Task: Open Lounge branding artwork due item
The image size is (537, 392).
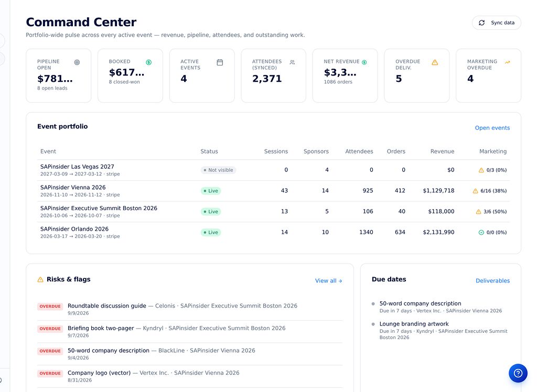Action: tap(441, 330)
